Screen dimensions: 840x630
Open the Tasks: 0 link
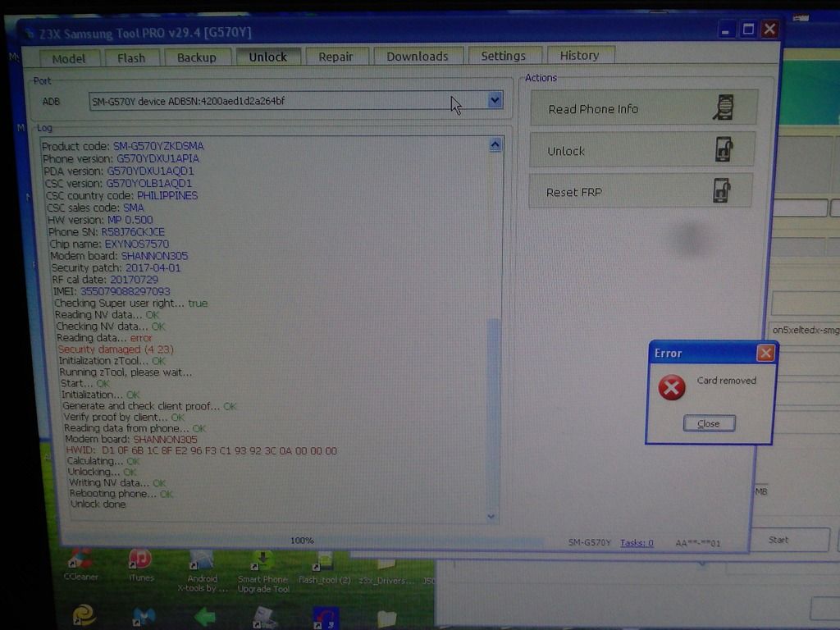tap(637, 543)
